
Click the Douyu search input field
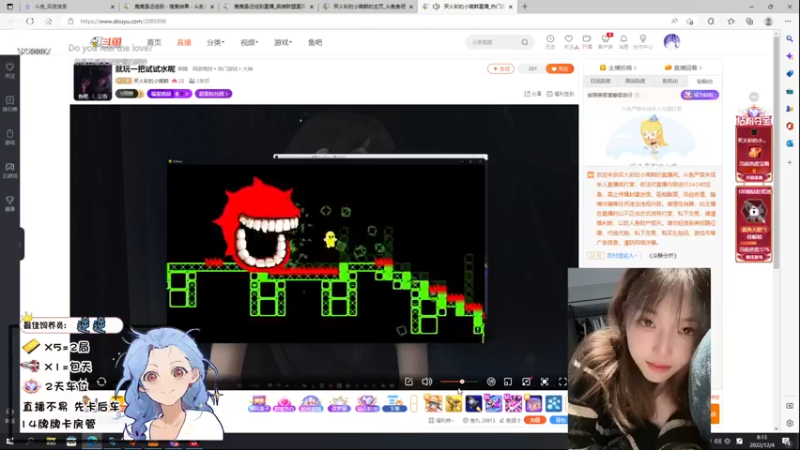(492, 42)
